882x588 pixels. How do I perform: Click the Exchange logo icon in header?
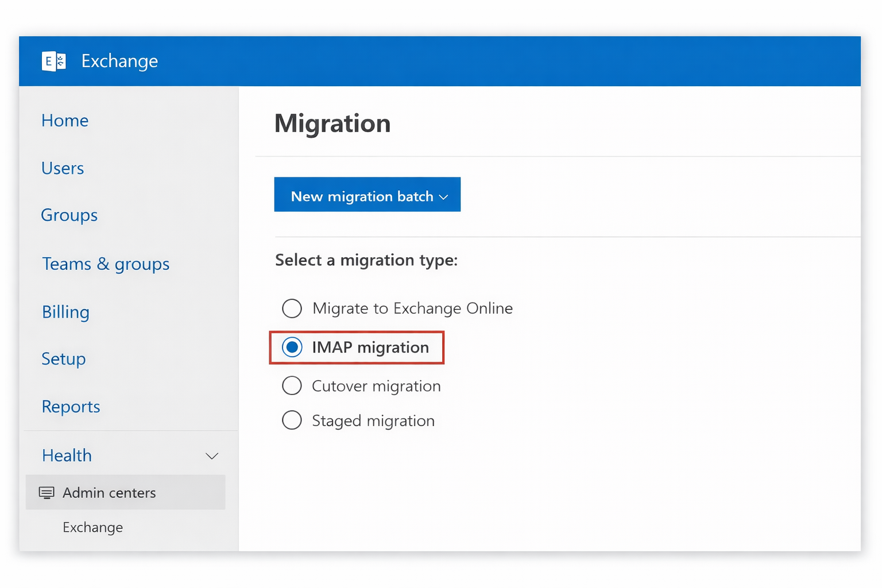point(54,61)
